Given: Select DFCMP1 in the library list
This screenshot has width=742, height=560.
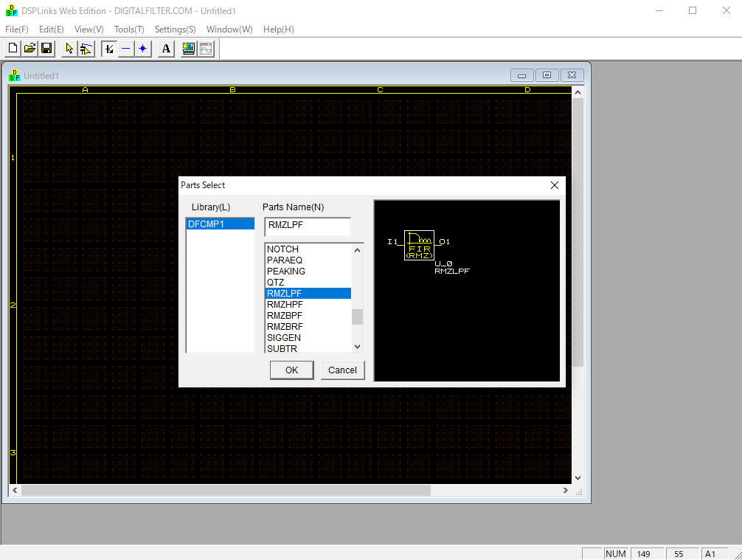Looking at the screenshot, I should [x=220, y=224].
